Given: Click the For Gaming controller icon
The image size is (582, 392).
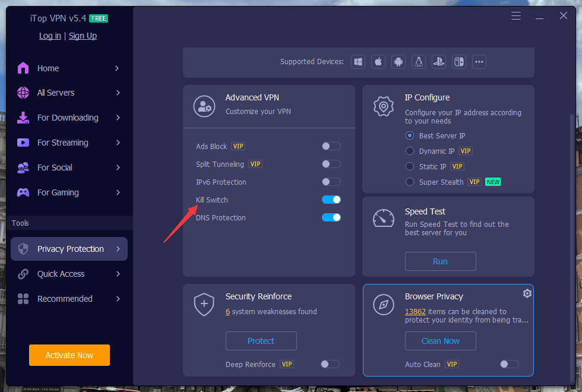Looking at the screenshot, I should (x=23, y=192).
